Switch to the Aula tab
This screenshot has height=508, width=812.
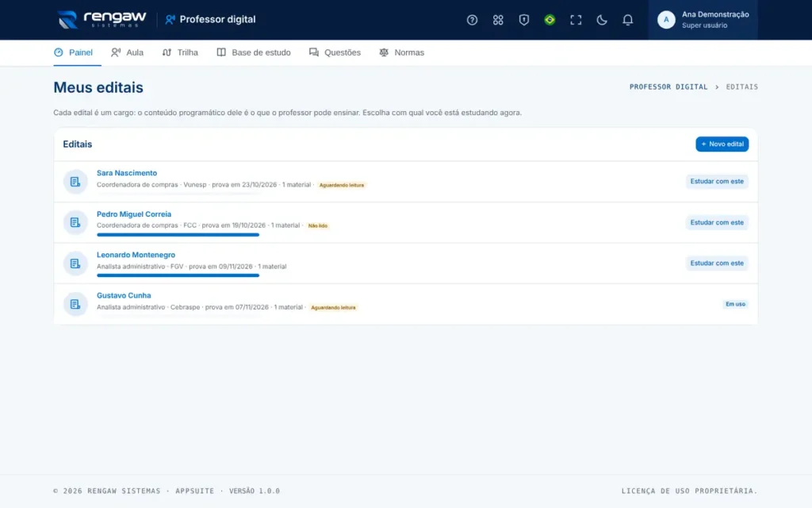[128, 52]
